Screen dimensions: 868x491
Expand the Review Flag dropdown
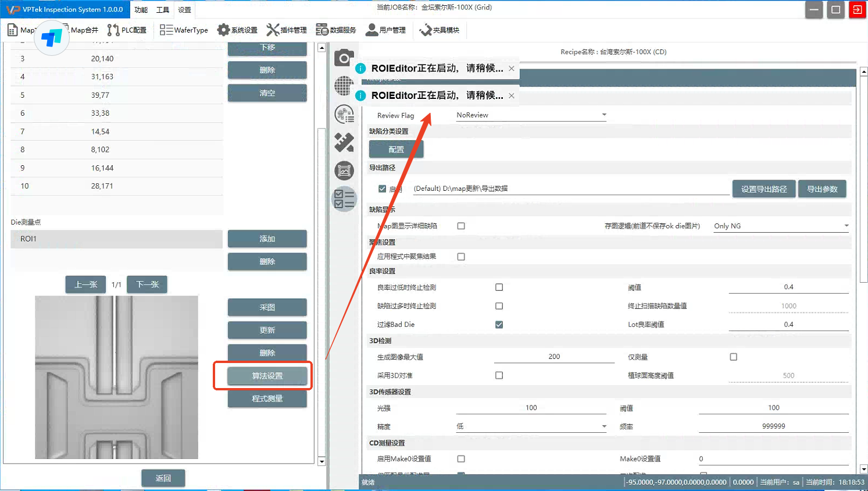pyautogui.click(x=604, y=115)
